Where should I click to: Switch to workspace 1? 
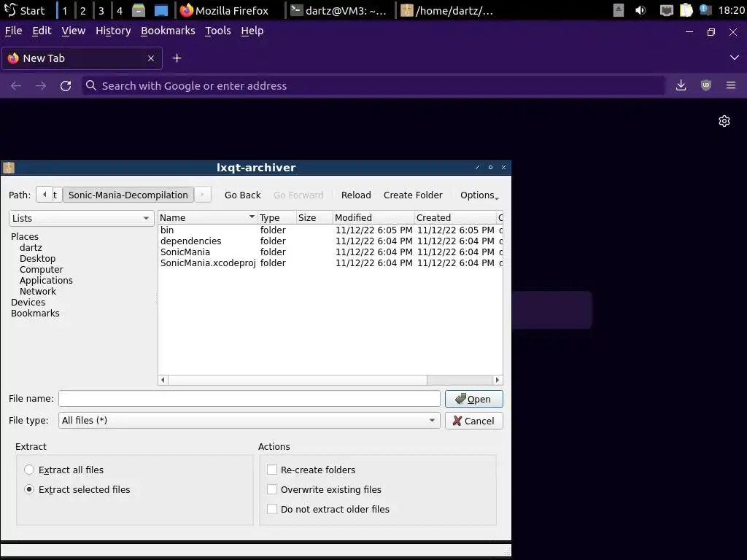[65, 10]
